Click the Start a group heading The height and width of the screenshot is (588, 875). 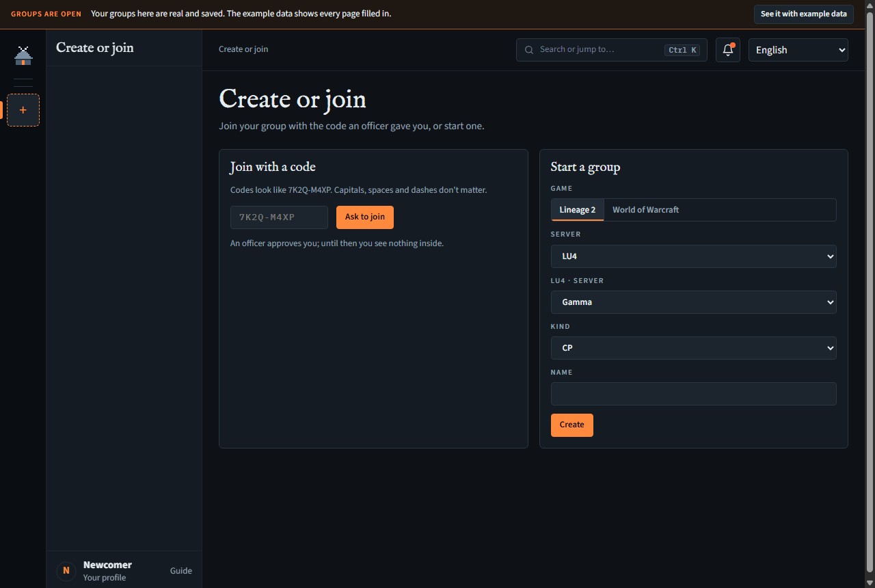585,167
